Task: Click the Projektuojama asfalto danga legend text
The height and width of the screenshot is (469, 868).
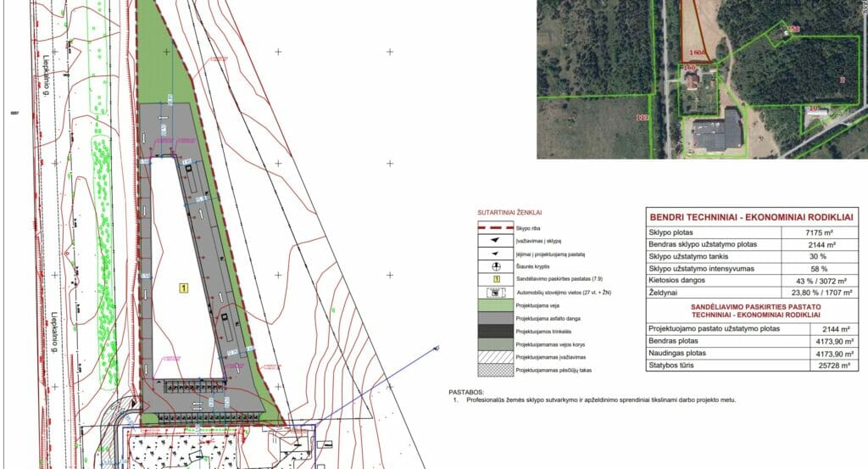Action: (x=548, y=318)
